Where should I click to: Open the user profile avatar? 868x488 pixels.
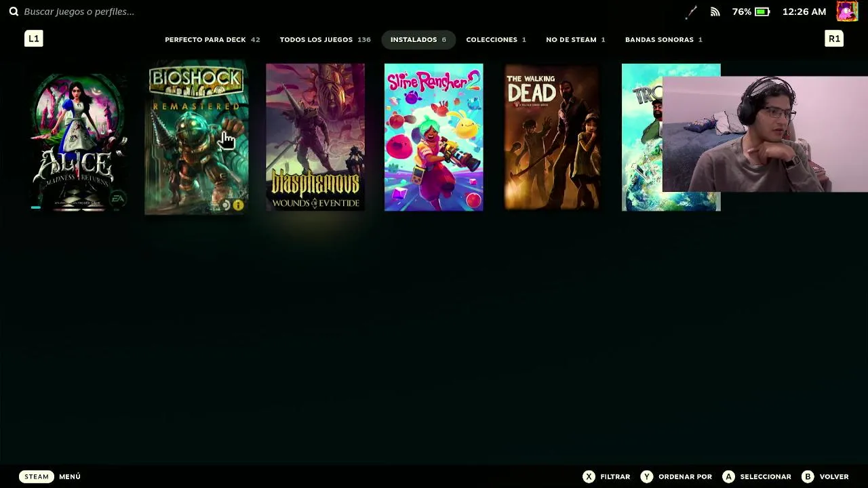(x=847, y=11)
